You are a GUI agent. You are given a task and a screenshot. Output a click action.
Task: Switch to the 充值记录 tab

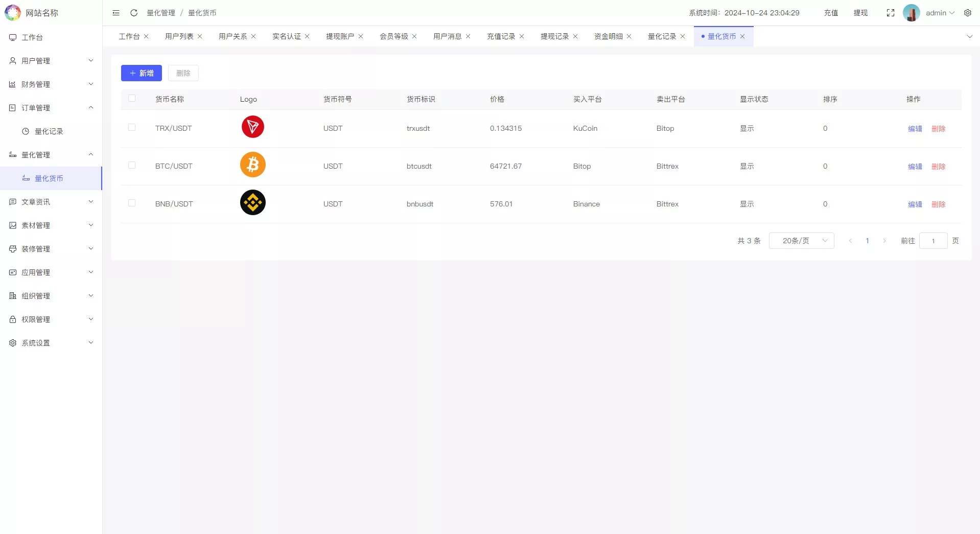click(x=501, y=36)
